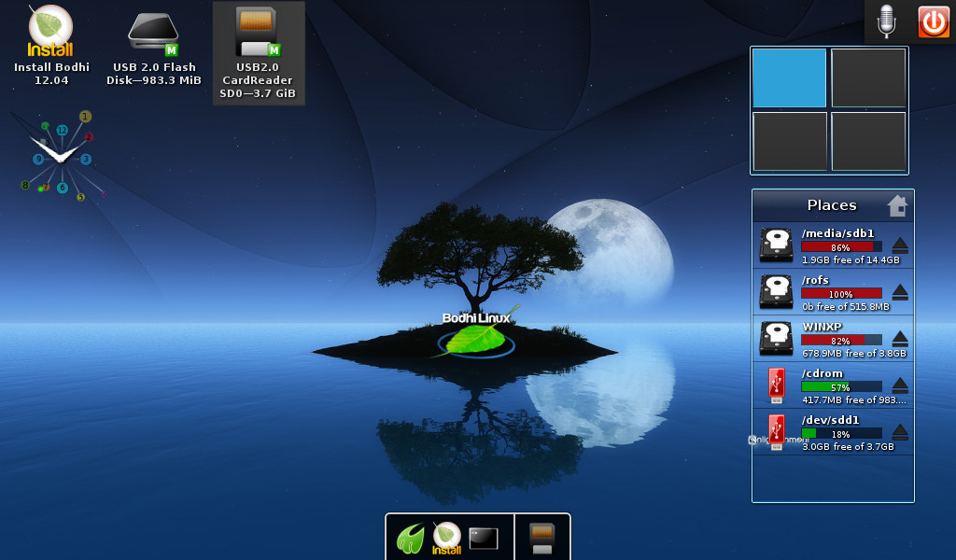Click the hard drive icon for /rofs
This screenshot has height=560, width=956.
tap(776, 292)
